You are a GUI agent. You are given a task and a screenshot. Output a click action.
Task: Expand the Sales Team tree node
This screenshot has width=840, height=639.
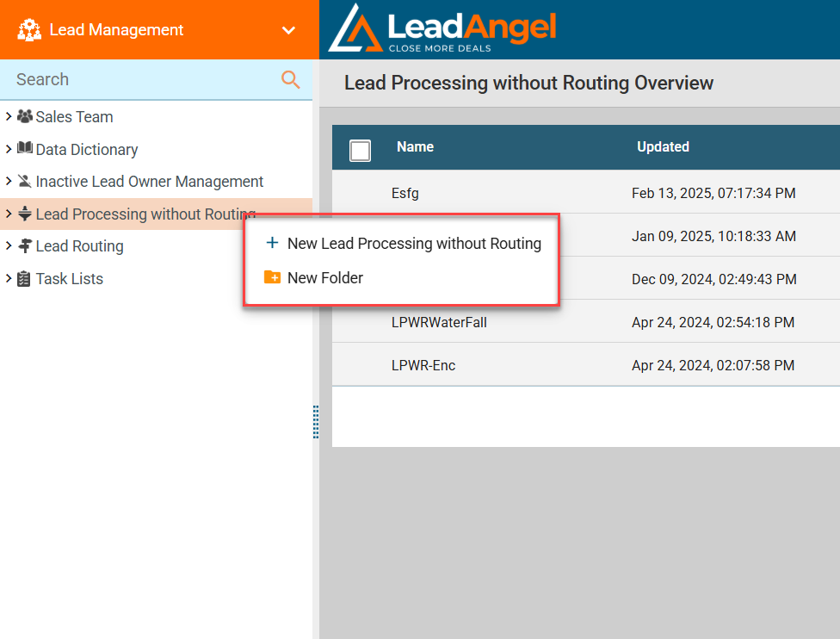(x=9, y=116)
